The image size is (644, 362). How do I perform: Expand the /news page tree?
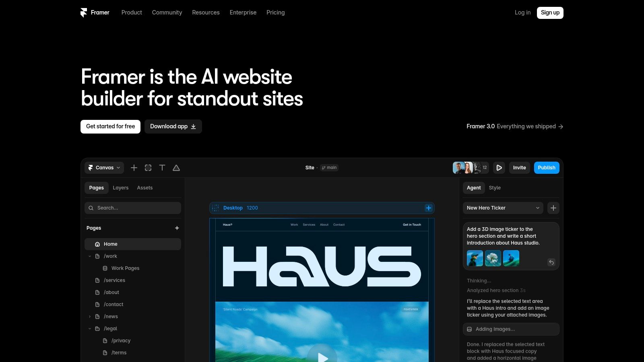pyautogui.click(x=90, y=317)
